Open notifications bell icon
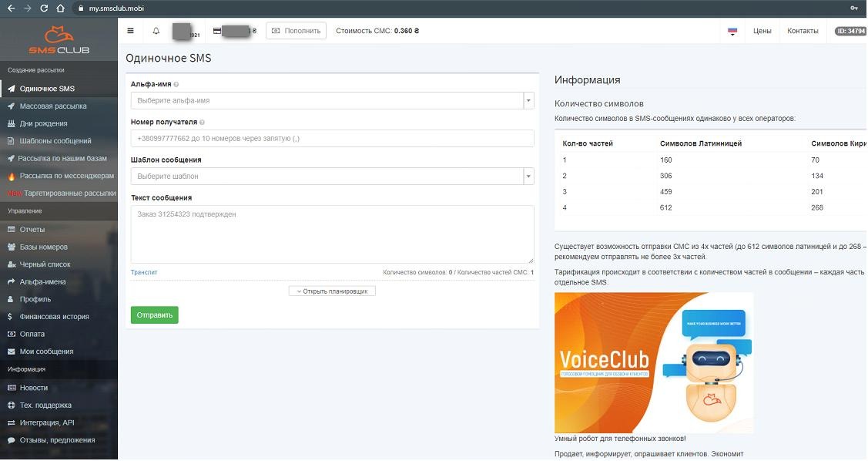This screenshot has width=868, height=461. coord(156,31)
